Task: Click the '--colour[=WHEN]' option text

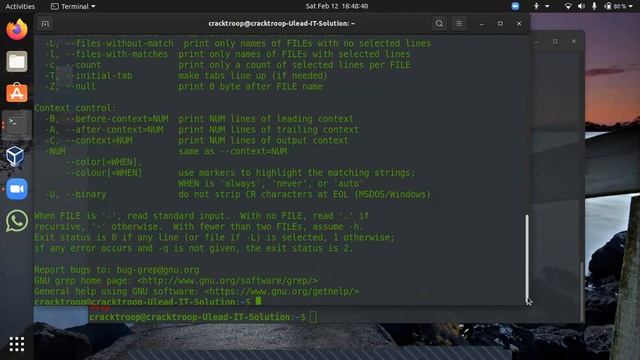Action: click(104, 173)
